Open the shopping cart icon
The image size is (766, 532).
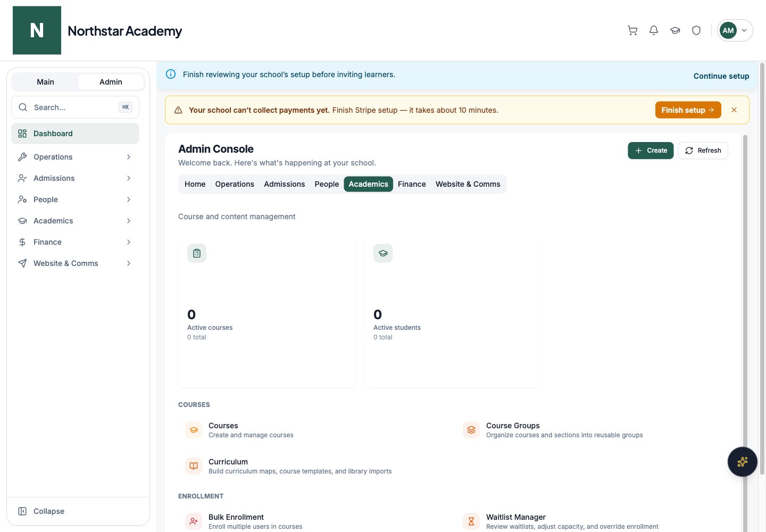pos(632,30)
